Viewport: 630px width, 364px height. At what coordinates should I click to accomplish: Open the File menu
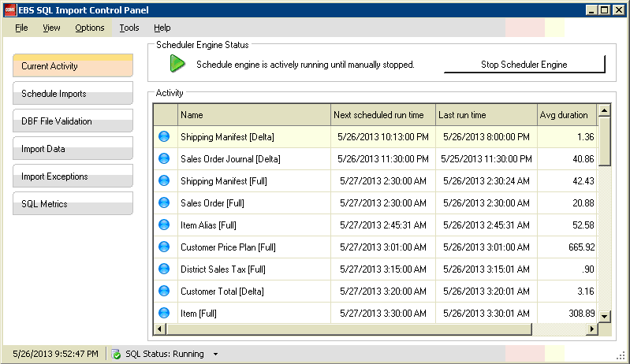point(21,28)
